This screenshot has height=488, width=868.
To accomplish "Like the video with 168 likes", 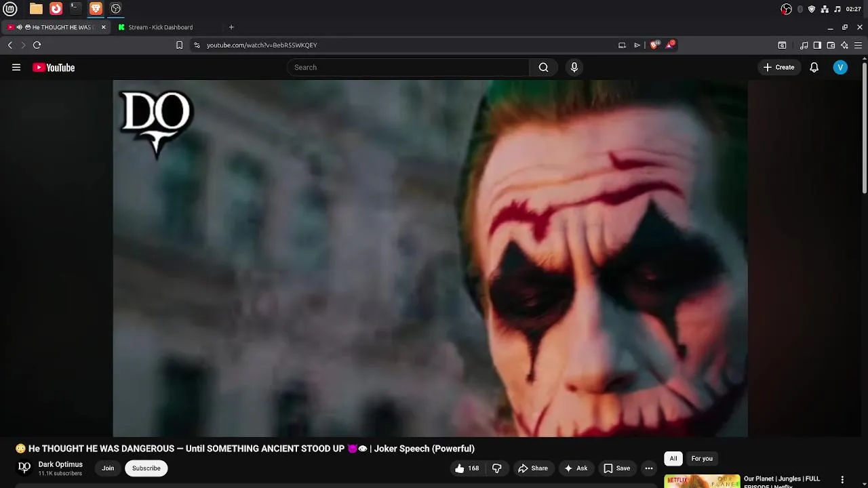I will coord(467,468).
